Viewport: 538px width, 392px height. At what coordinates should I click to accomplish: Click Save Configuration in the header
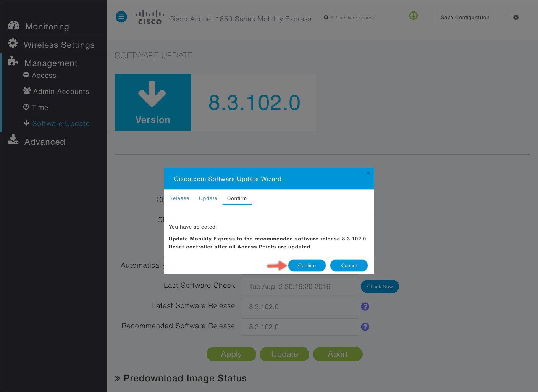click(x=465, y=18)
